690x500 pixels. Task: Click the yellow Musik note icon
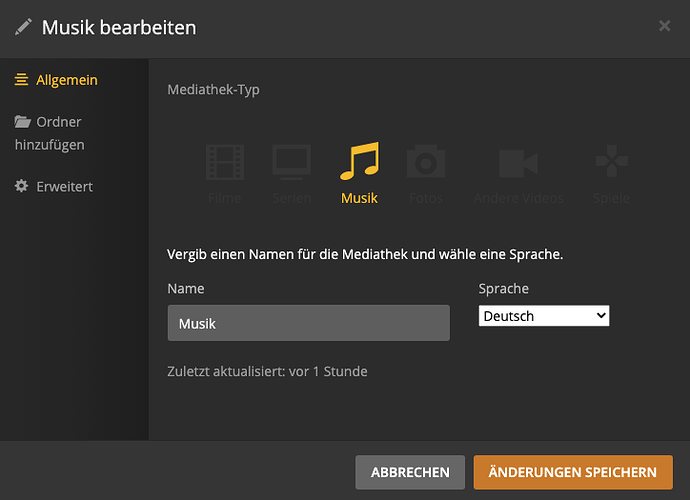click(359, 161)
